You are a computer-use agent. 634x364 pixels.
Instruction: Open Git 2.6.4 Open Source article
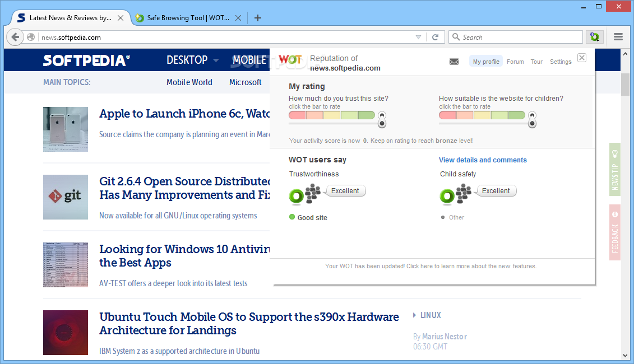pos(184,188)
